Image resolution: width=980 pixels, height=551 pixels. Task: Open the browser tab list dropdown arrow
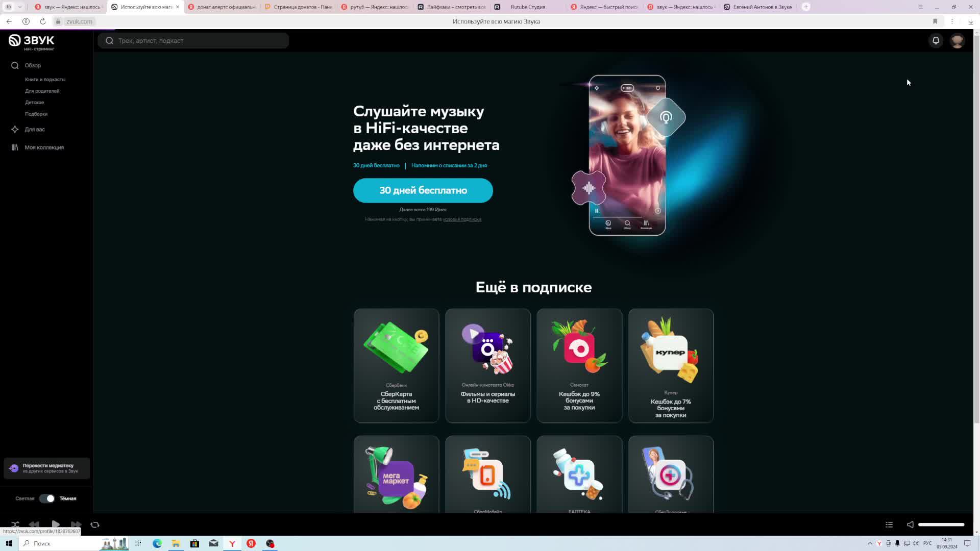coord(19,7)
